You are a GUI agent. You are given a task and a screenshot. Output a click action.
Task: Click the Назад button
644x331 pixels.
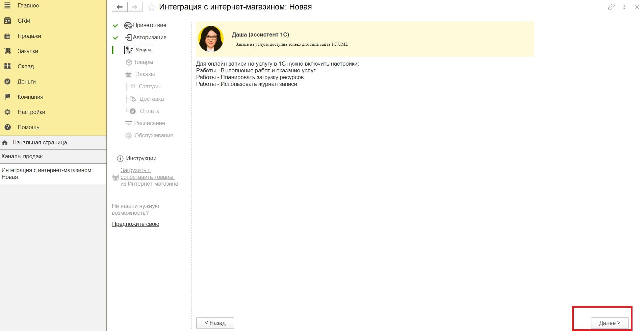tap(215, 323)
